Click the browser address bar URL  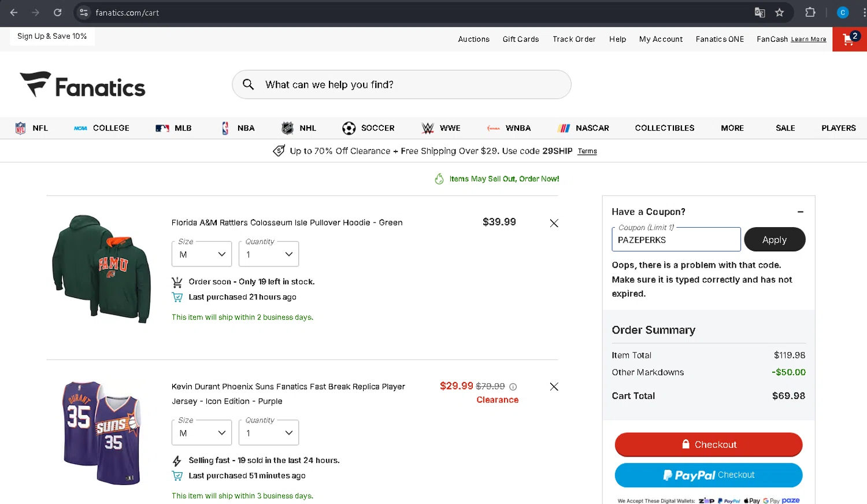pyautogui.click(x=127, y=12)
